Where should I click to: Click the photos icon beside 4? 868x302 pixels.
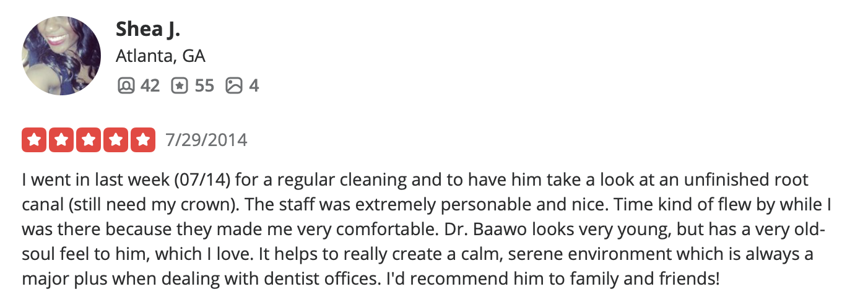coord(234,85)
